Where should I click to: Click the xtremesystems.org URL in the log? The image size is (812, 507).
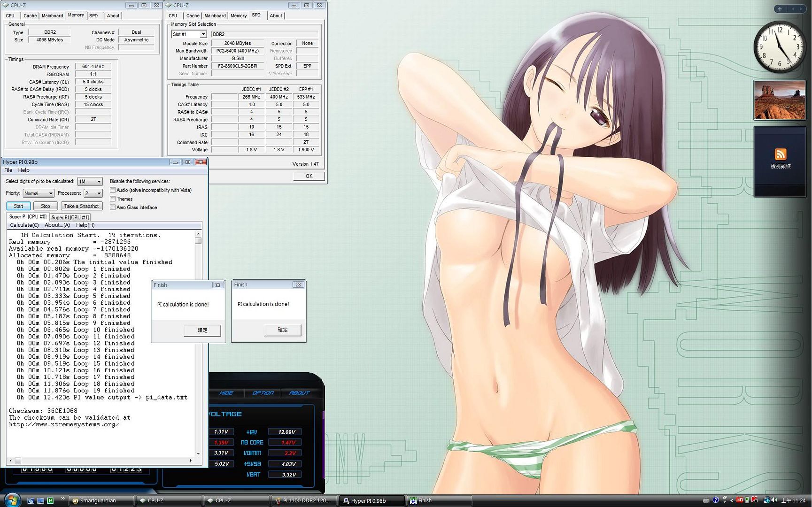(64, 424)
